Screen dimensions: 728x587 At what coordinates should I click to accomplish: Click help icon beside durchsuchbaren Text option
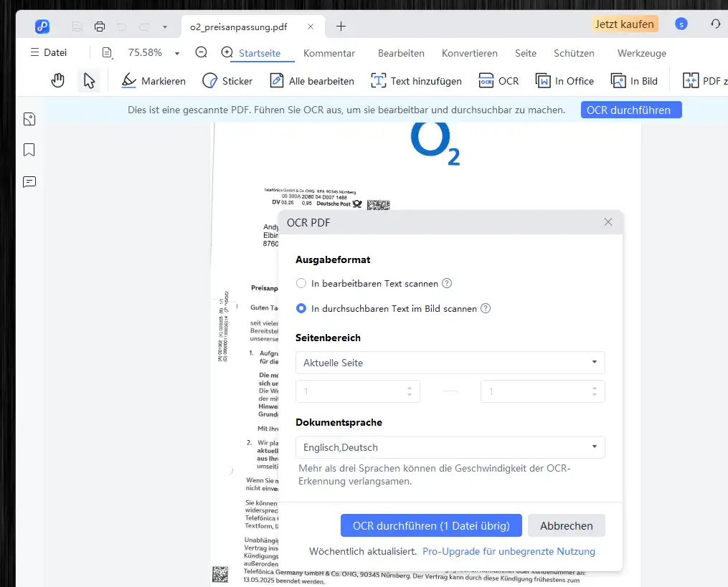[x=485, y=308]
